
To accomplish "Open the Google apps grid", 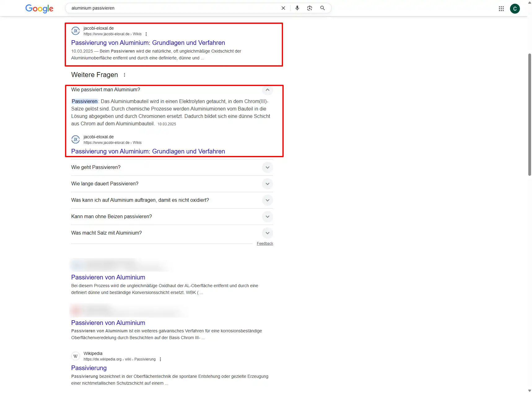I will coord(501,9).
